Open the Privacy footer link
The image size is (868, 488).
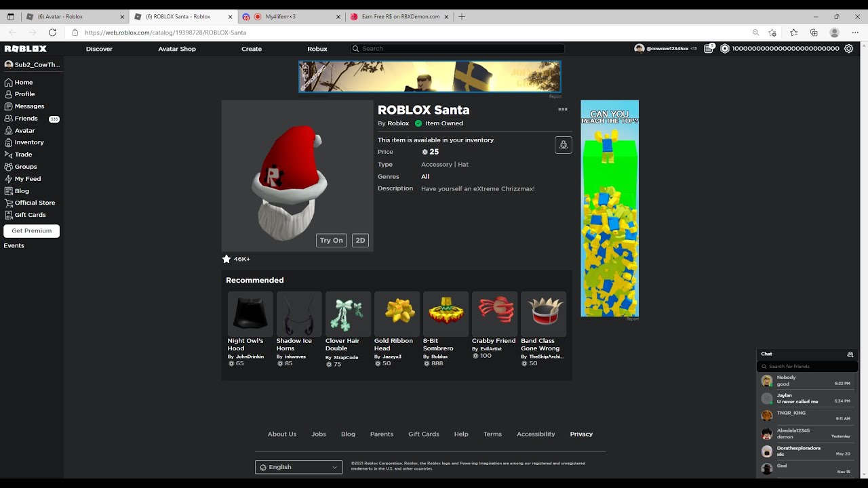[581, 434]
